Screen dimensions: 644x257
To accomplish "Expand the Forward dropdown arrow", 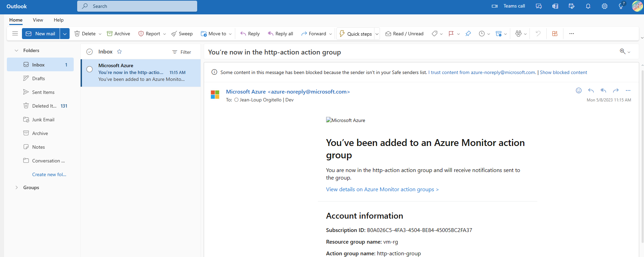I will [x=331, y=34].
